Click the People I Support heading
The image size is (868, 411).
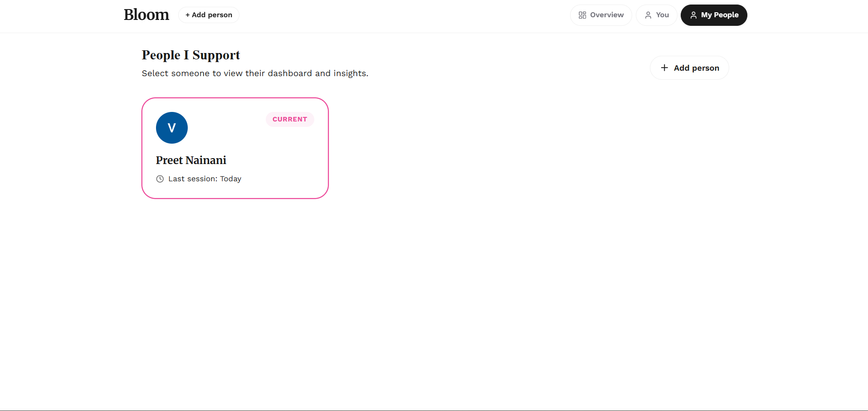coord(191,55)
